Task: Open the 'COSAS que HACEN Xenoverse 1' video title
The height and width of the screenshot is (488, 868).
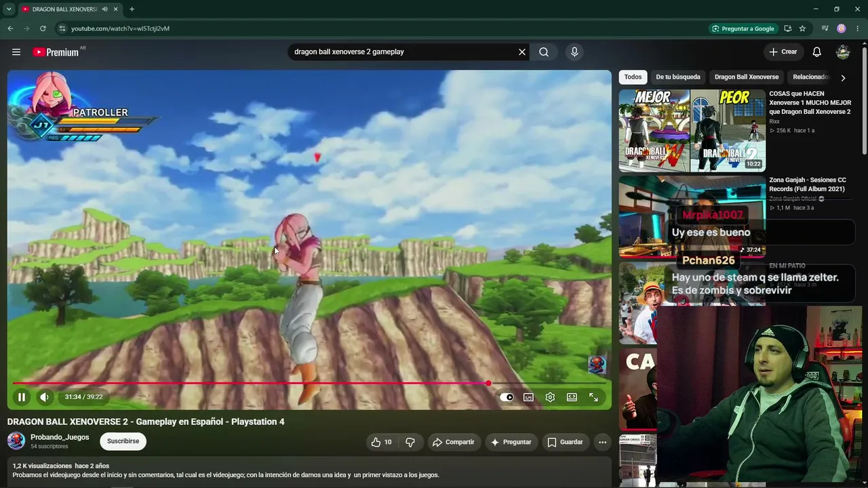Action: point(810,102)
